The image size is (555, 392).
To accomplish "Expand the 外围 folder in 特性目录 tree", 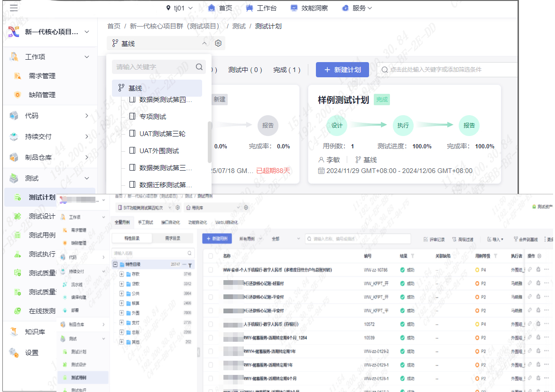I will coord(121,313).
